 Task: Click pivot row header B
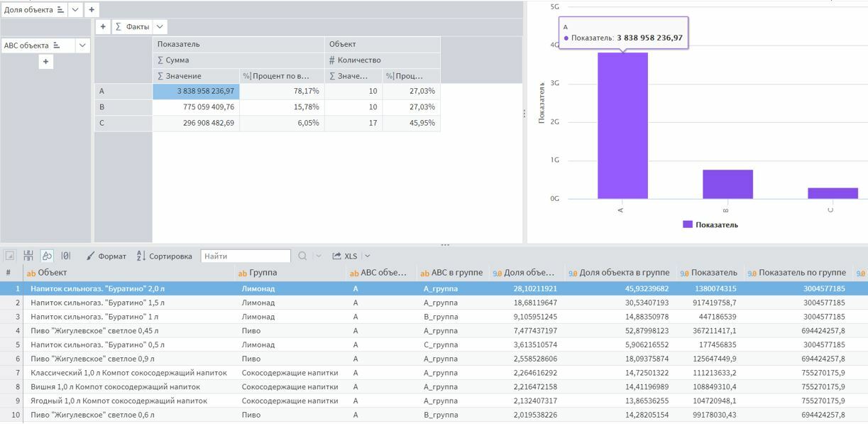point(123,107)
